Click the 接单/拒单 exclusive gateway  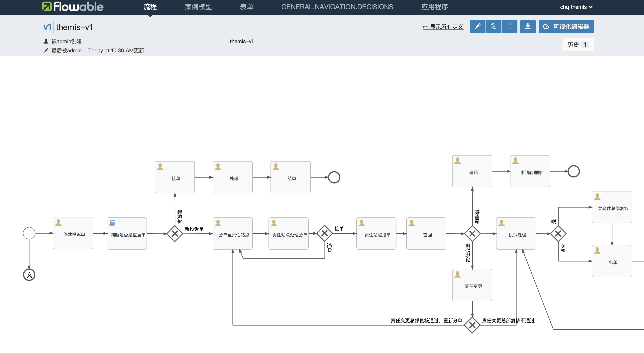click(x=325, y=233)
